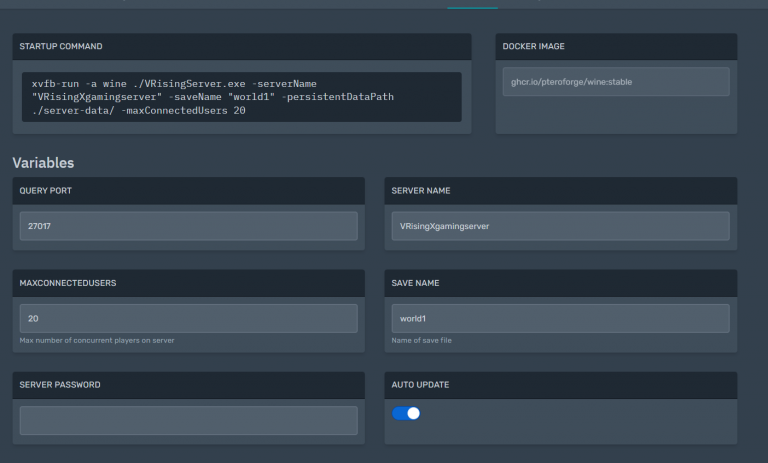Click the Startup Command panel header
This screenshot has height=463, width=768.
[x=61, y=46]
